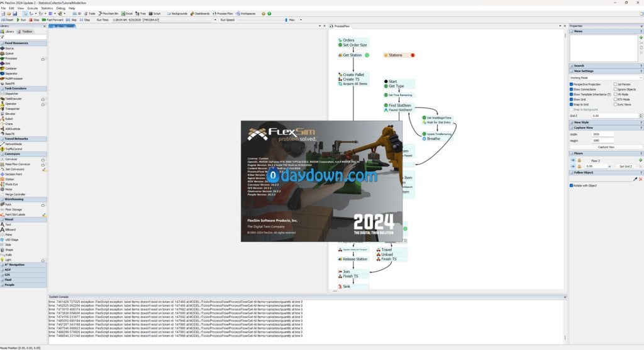Pick the Follow Object eyedropper sampler
Screen dimensions: 644x350
pyautogui.click(x=635, y=179)
